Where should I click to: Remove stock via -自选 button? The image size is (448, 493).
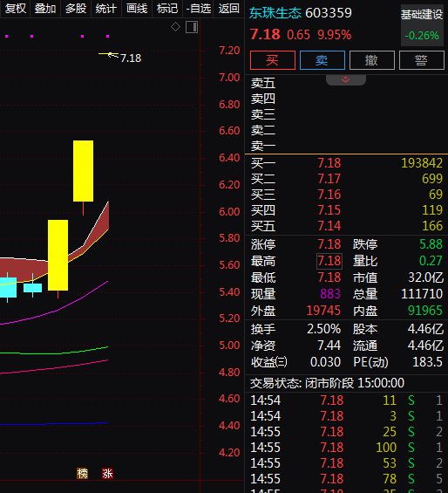click(198, 9)
